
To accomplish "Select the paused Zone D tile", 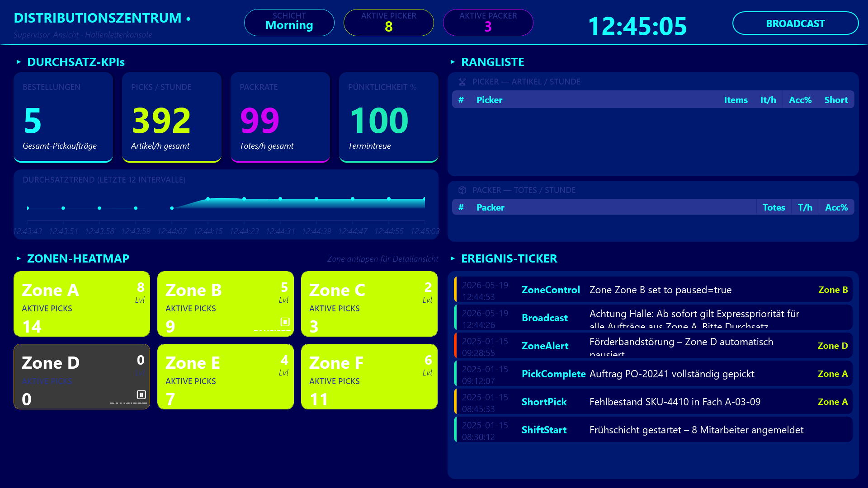I will pyautogui.click(x=82, y=376).
